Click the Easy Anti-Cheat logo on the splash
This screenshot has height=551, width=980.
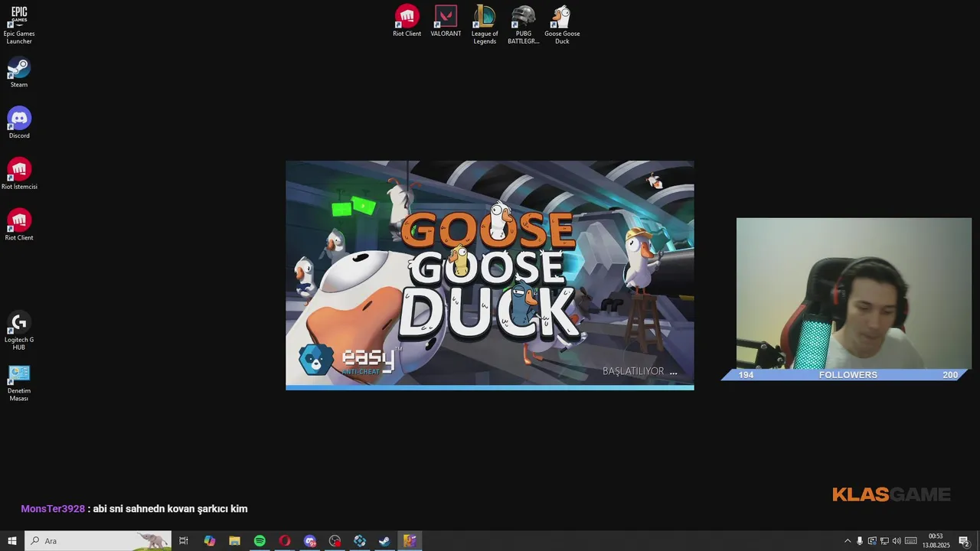[x=349, y=360]
